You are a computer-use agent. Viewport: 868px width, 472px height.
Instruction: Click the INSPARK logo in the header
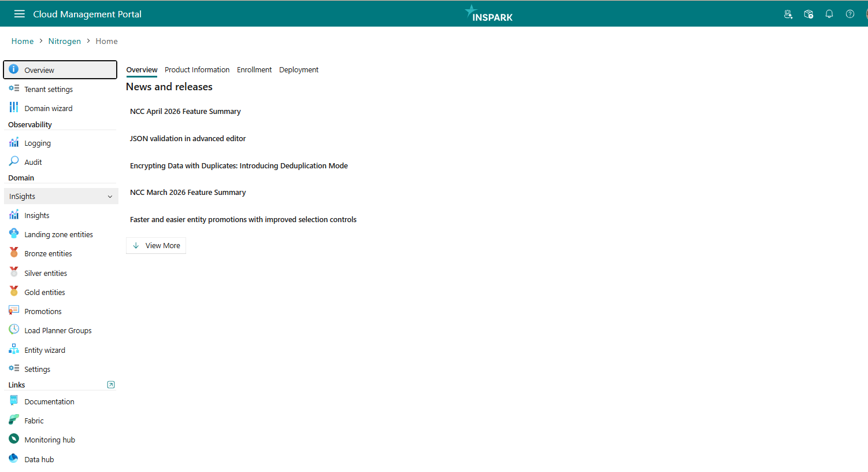coord(489,14)
